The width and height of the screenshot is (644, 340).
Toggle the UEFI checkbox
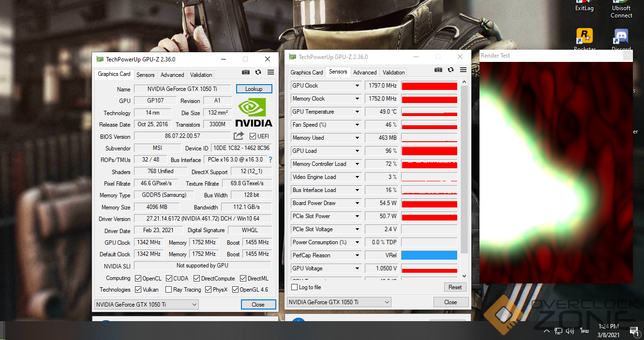point(253,136)
